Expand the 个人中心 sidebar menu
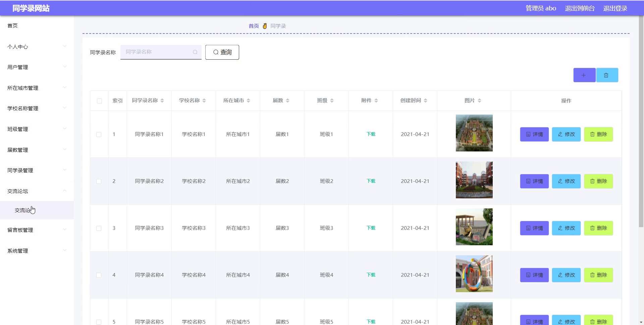Image resolution: width=644 pixels, height=325 pixels. pyautogui.click(x=37, y=47)
